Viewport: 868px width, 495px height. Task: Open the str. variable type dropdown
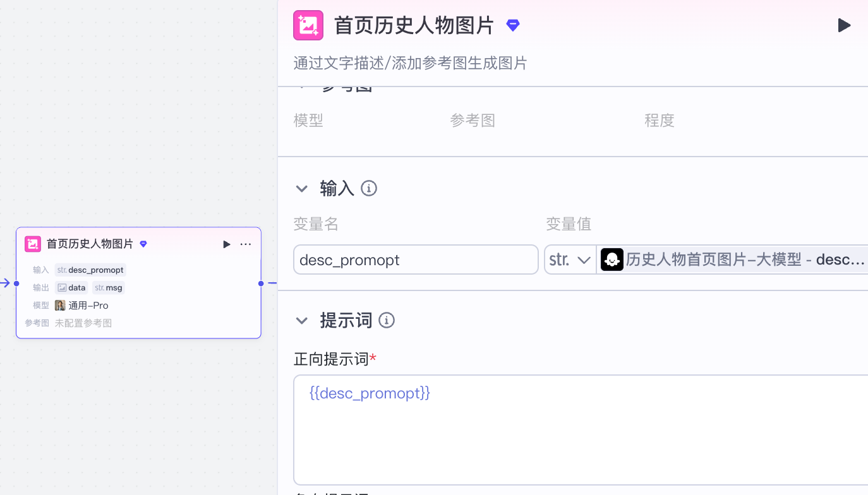[x=570, y=259]
